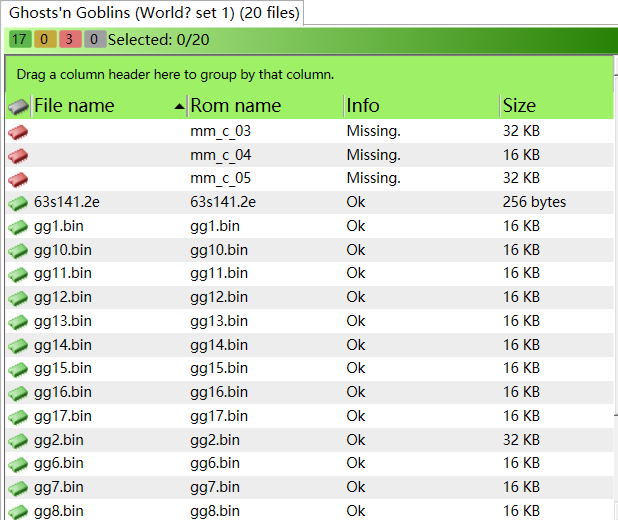
Task: Click the green chip icon beside 63s141.2e
Action: click(18, 203)
